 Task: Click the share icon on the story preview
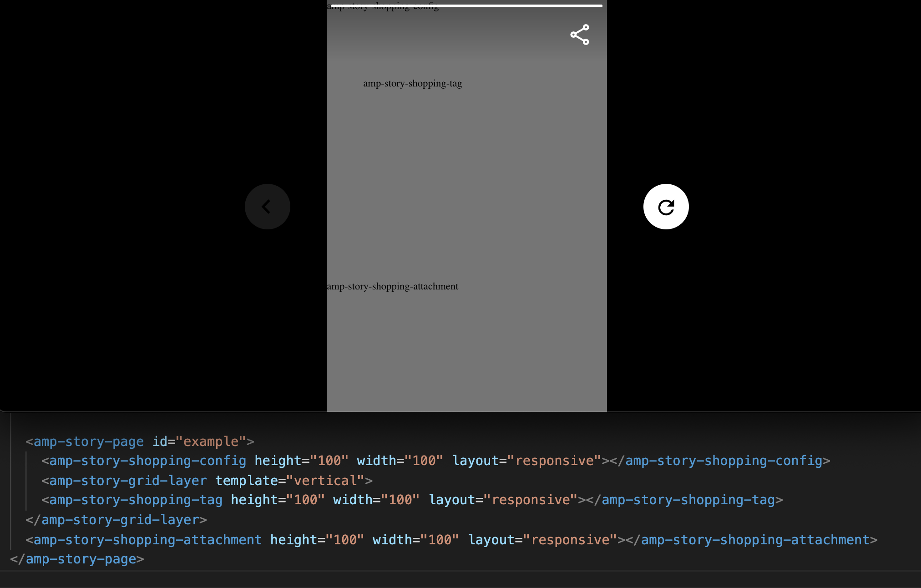[x=579, y=34]
